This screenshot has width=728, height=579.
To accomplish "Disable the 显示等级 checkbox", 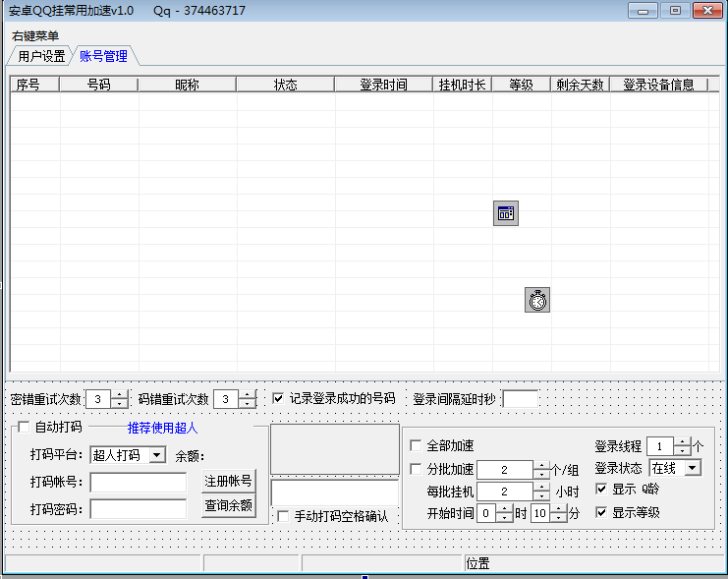I will (x=601, y=512).
